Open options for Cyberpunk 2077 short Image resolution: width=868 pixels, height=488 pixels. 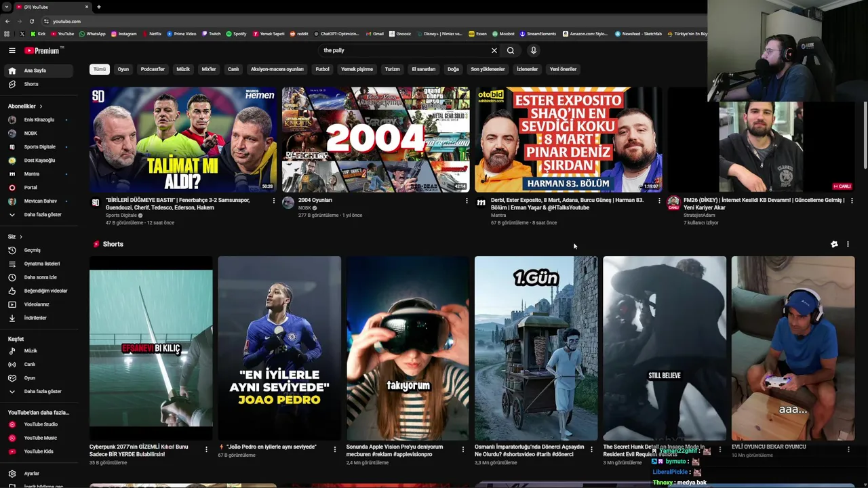206,449
